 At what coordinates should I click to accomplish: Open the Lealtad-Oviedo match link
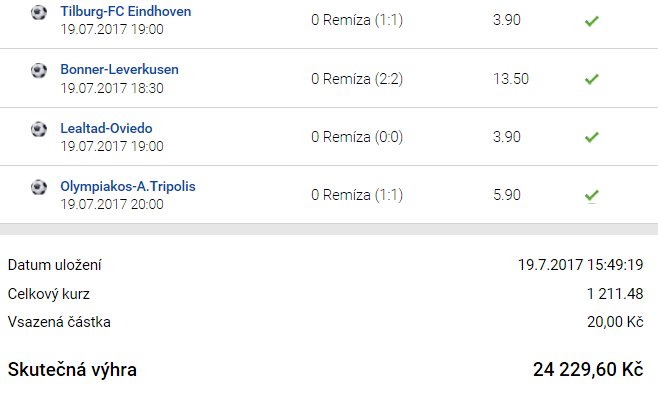point(106,128)
